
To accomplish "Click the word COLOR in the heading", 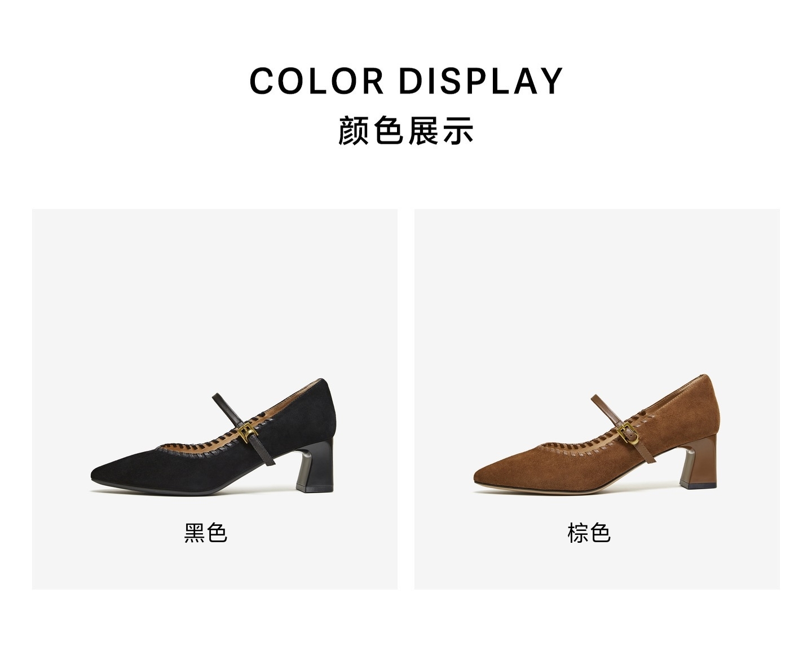I will (317, 81).
